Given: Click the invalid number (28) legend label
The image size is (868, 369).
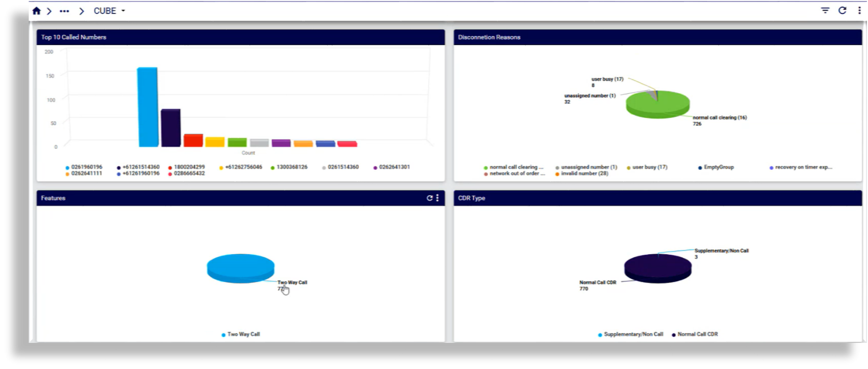Looking at the screenshot, I should (x=584, y=173).
